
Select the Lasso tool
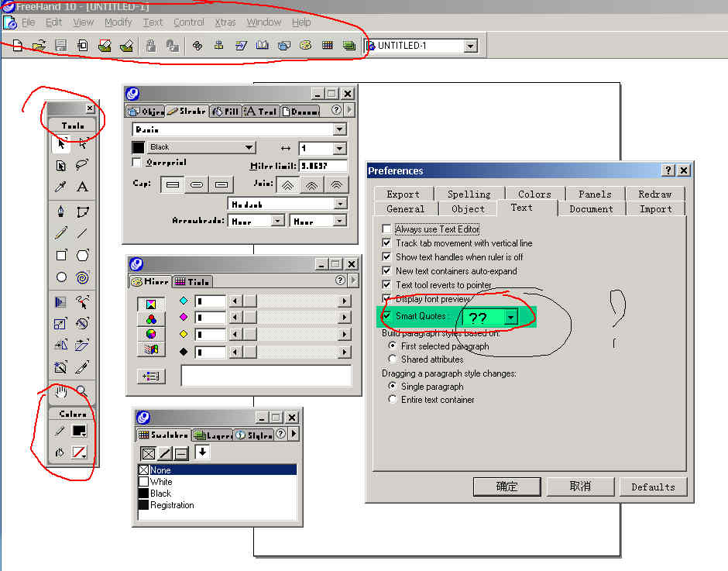point(83,165)
